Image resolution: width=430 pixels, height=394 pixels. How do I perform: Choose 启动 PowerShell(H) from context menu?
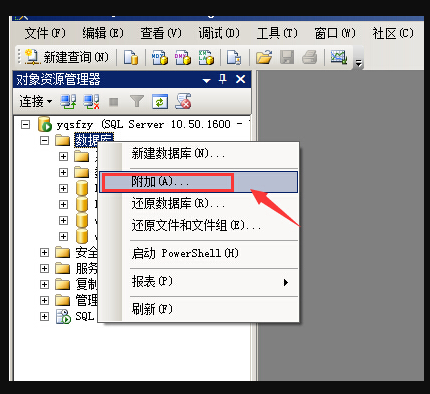pos(199,253)
